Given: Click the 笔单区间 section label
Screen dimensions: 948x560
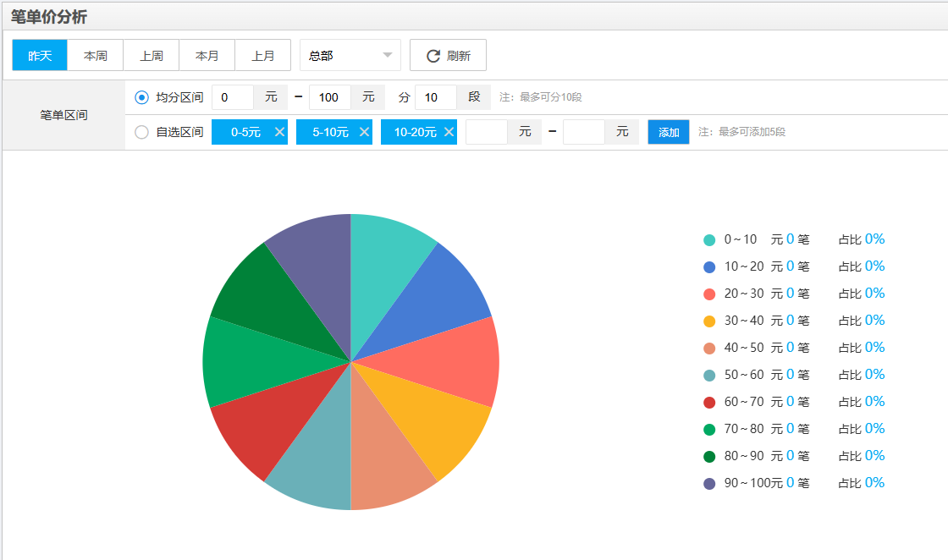Looking at the screenshot, I should pyautogui.click(x=64, y=115).
